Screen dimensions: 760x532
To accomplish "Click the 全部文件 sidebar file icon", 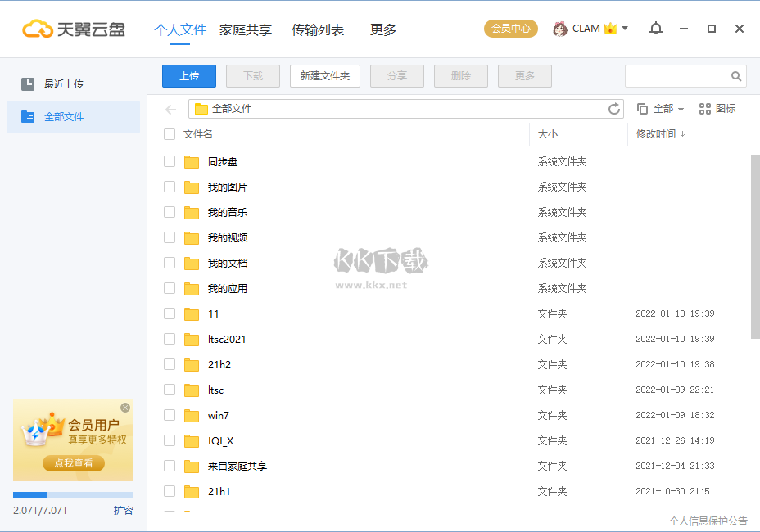I will click(28, 117).
